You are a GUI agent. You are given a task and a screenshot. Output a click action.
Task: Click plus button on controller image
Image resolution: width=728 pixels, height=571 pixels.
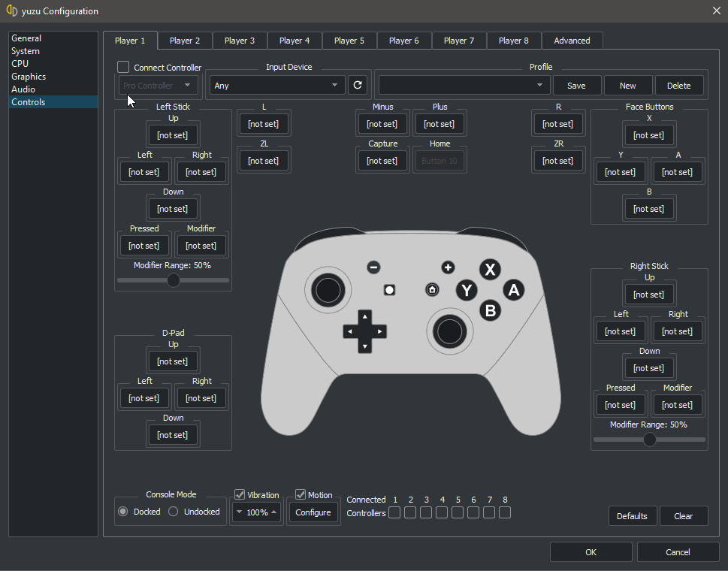pyautogui.click(x=448, y=267)
